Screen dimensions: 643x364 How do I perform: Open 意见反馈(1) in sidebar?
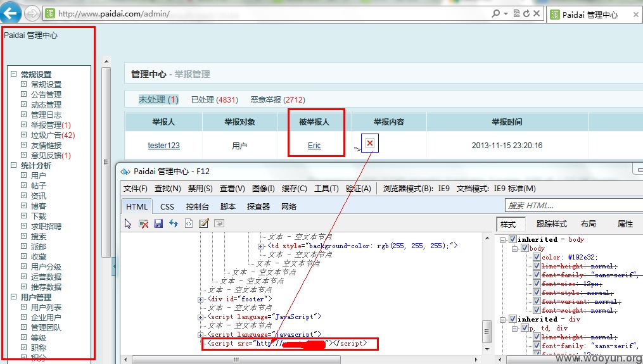click(51, 155)
